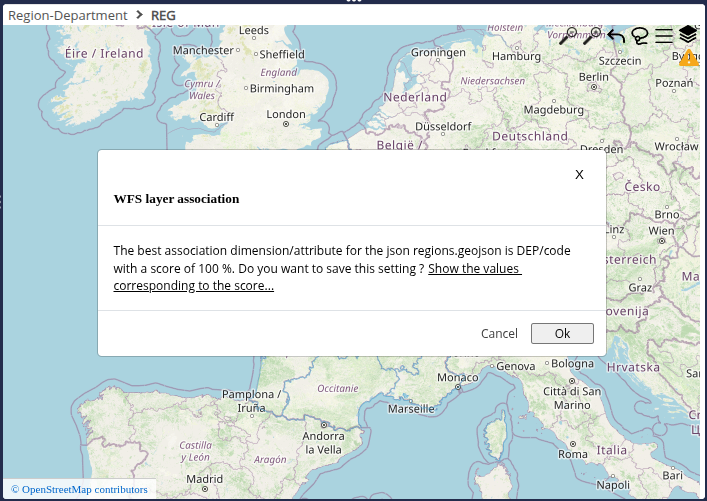707x501 pixels.
Task: Go to Region-Department breadcrumb level
Action: click(x=68, y=15)
